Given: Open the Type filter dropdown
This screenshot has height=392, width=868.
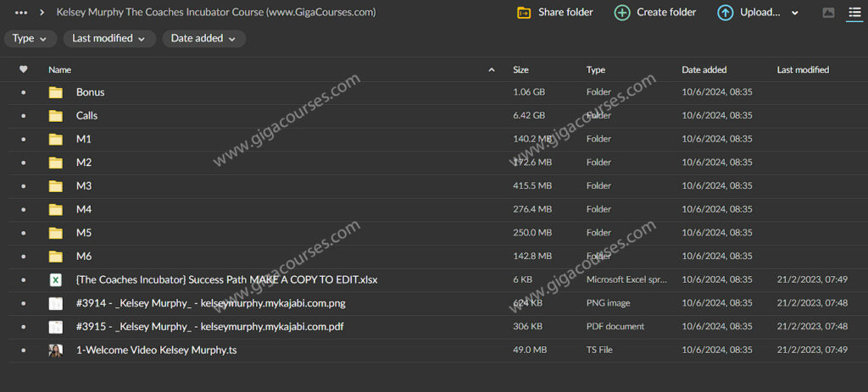Looking at the screenshot, I should (x=31, y=38).
